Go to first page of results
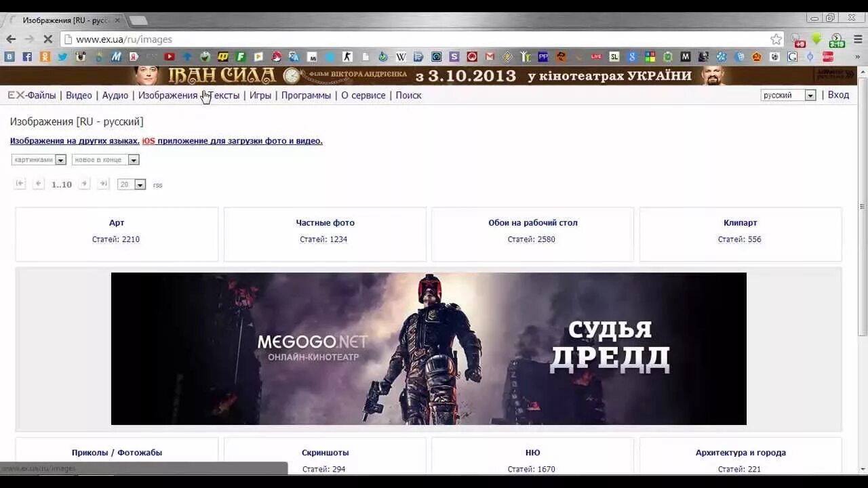This screenshot has height=488, width=868. [x=20, y=184]
